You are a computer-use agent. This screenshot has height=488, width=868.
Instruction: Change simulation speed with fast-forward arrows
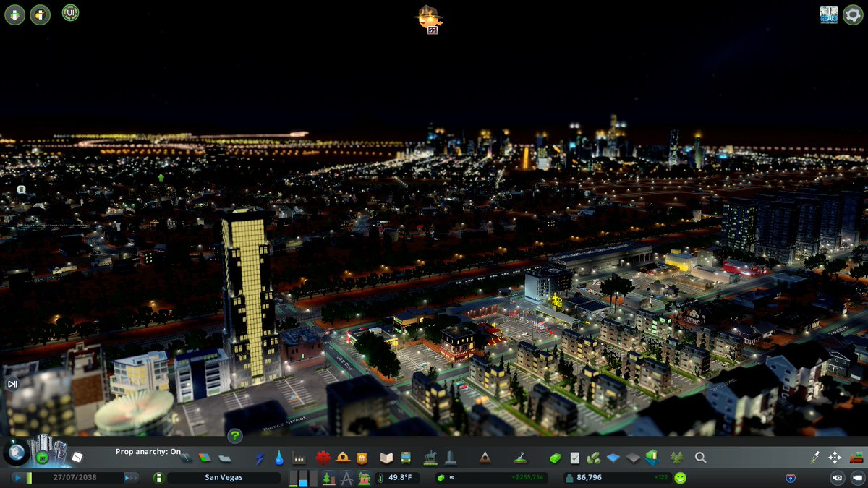tap(131, 478)
